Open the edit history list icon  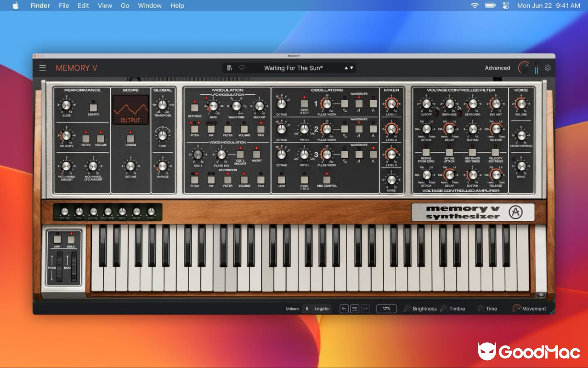tap(355, 309)
